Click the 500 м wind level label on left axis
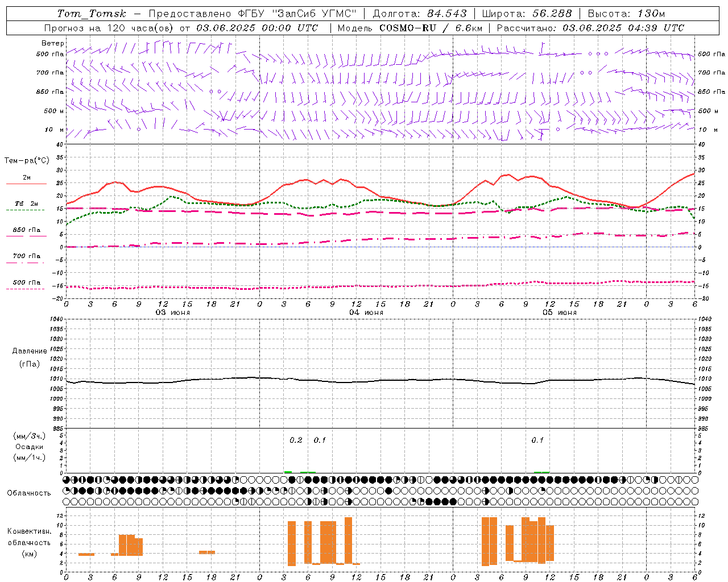 tap(54, 111)
